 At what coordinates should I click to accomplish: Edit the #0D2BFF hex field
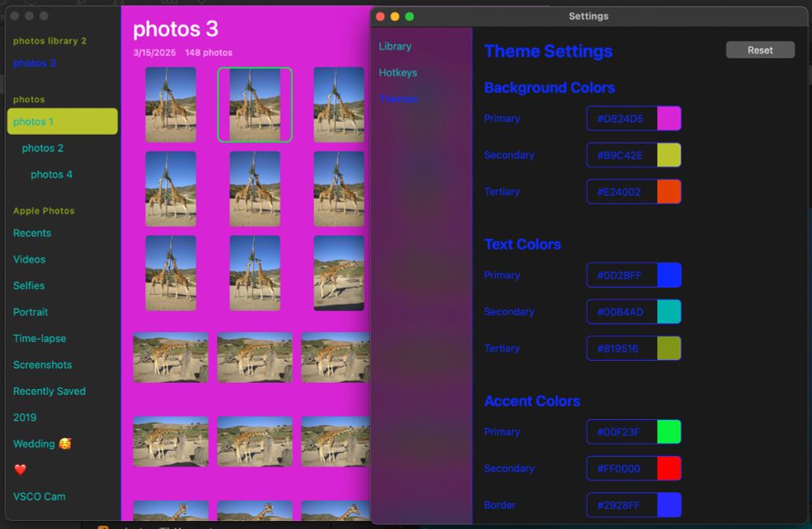(x=622, y=275)
